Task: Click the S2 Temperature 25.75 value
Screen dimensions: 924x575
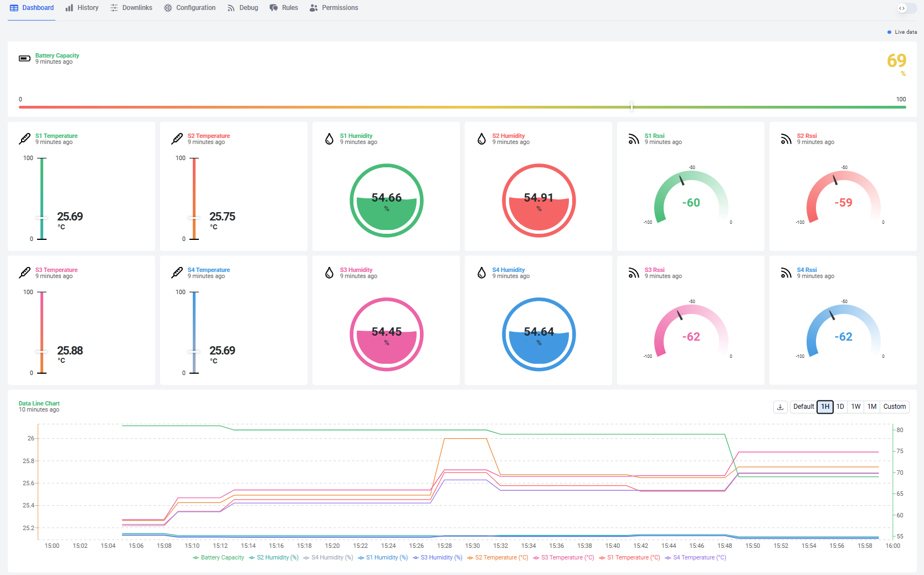Action: pyautogui.click(x=222, y=217)
